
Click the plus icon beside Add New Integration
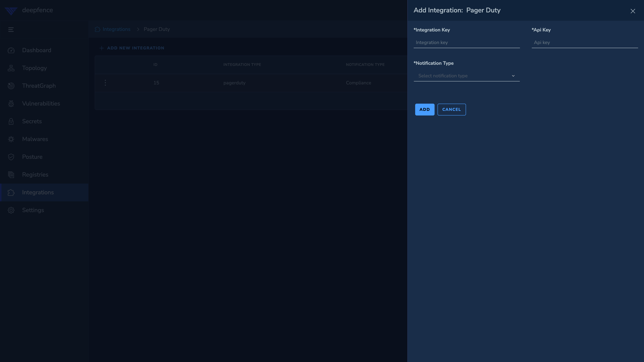(x=101, y=48)
